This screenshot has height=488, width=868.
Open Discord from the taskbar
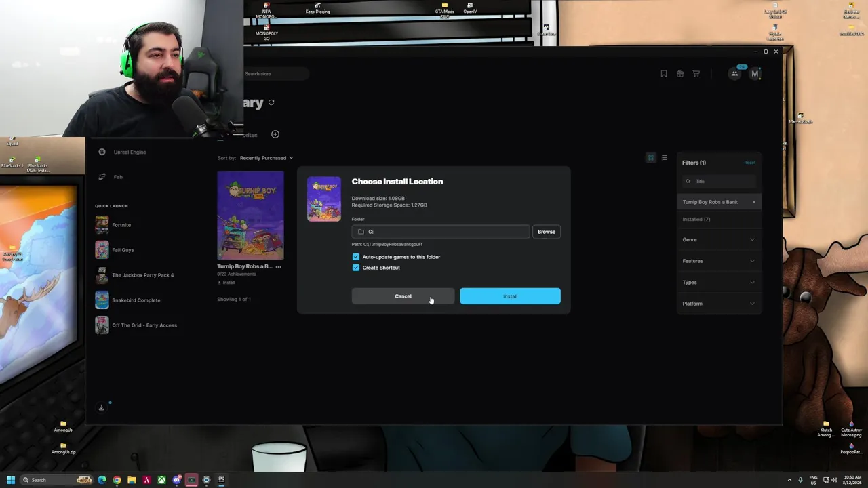coord(176,480)
